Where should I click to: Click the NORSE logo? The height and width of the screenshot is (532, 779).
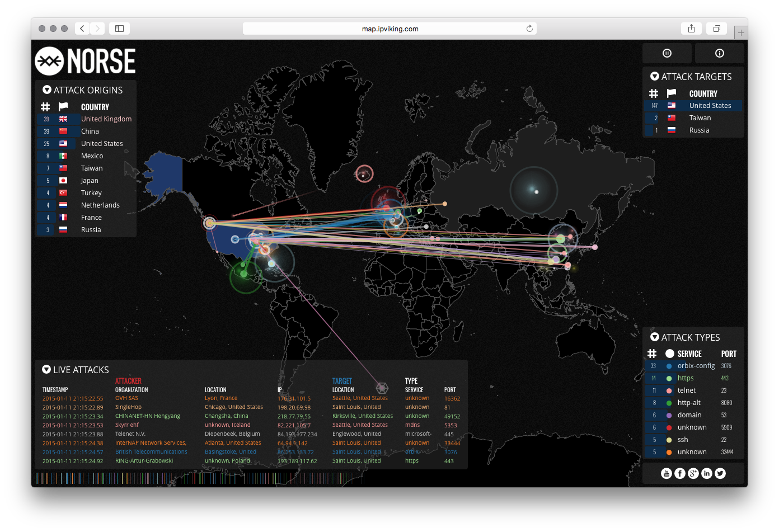(x=85, y=61)
